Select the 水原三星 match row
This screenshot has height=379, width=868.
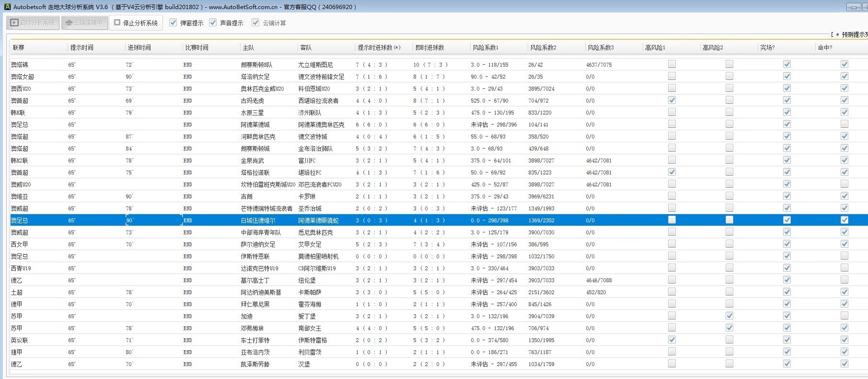tap(252, 113)
